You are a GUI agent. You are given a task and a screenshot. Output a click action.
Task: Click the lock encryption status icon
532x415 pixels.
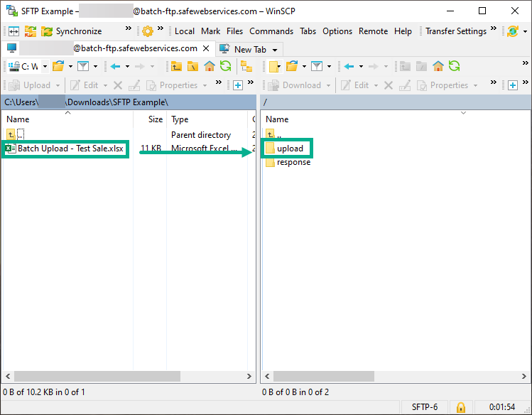click(461, 407)
